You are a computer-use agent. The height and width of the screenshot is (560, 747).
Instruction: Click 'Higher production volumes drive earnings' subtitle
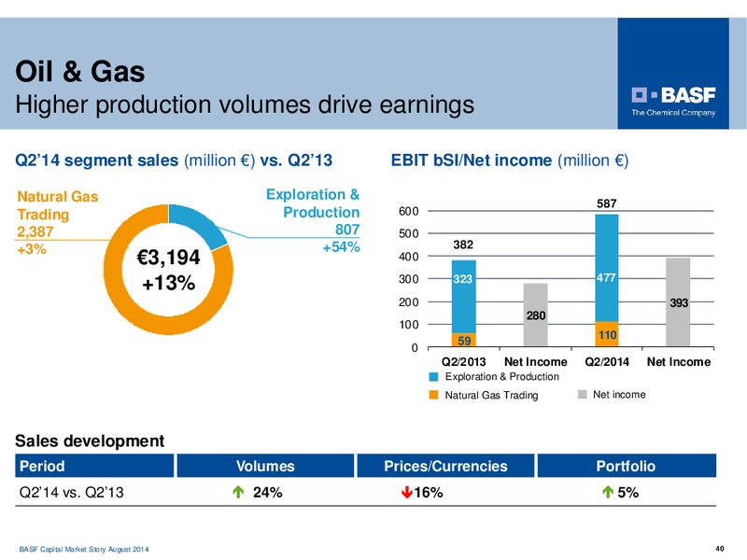tap(245, 105)
